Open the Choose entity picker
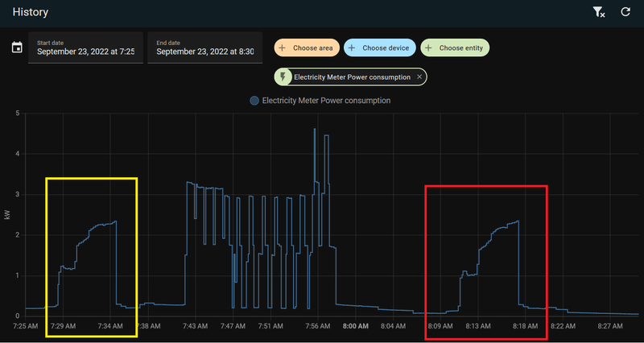644x343 pixels. point(455,48)
